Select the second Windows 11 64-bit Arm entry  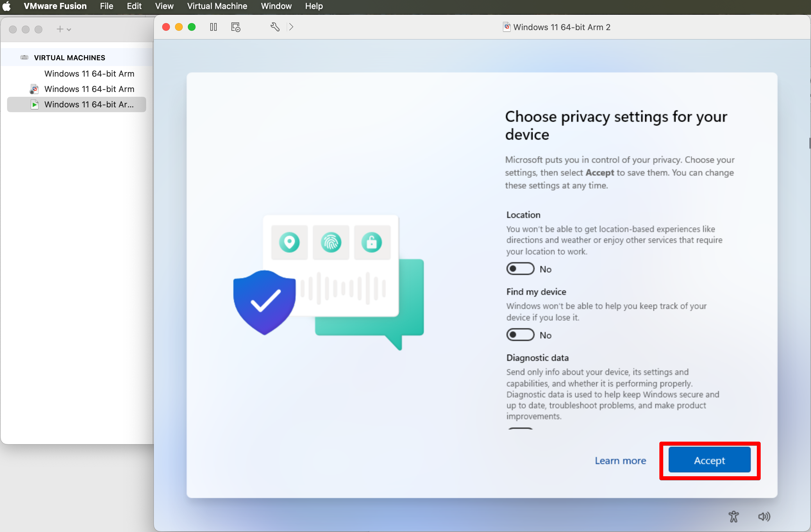coord(89,89)
